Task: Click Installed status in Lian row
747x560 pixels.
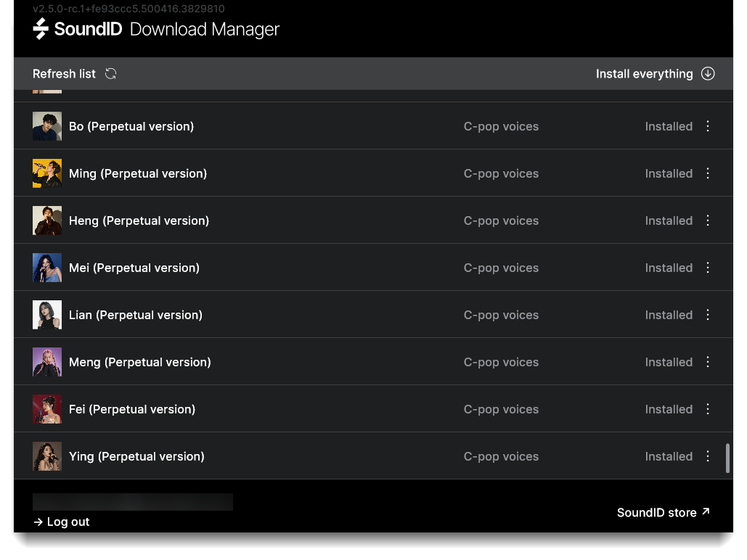Action: pos(669,315)
